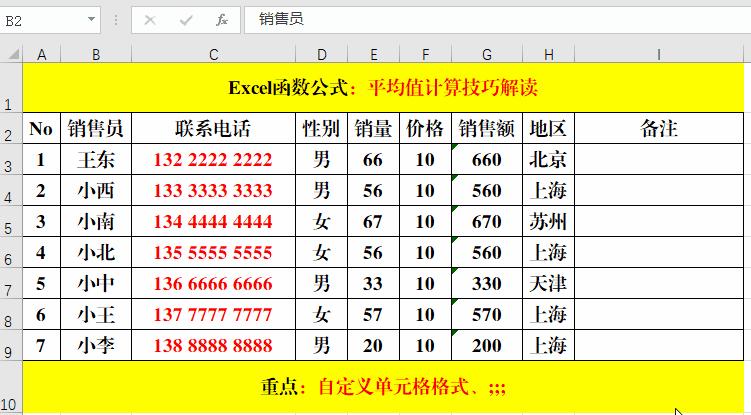
Task: Click the 销售额 header cell
Action: (x=487, y=128)
